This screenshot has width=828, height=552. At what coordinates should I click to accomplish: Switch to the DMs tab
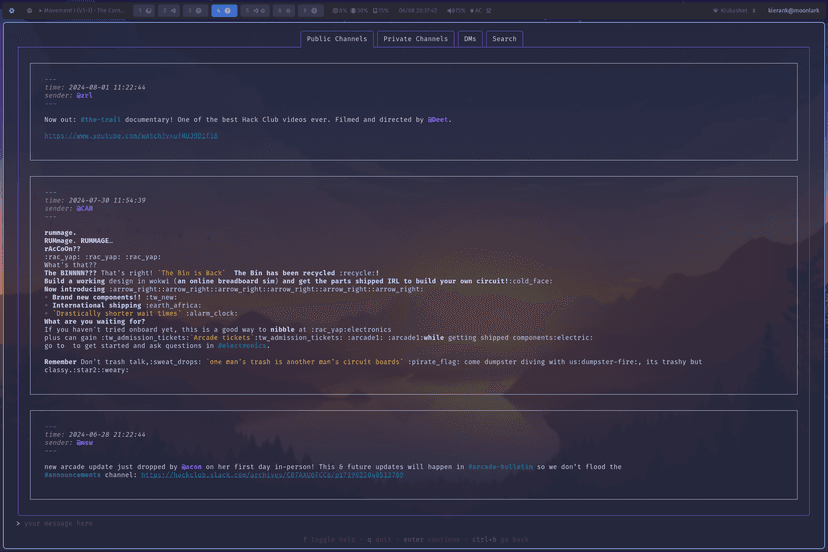(470, 39)
